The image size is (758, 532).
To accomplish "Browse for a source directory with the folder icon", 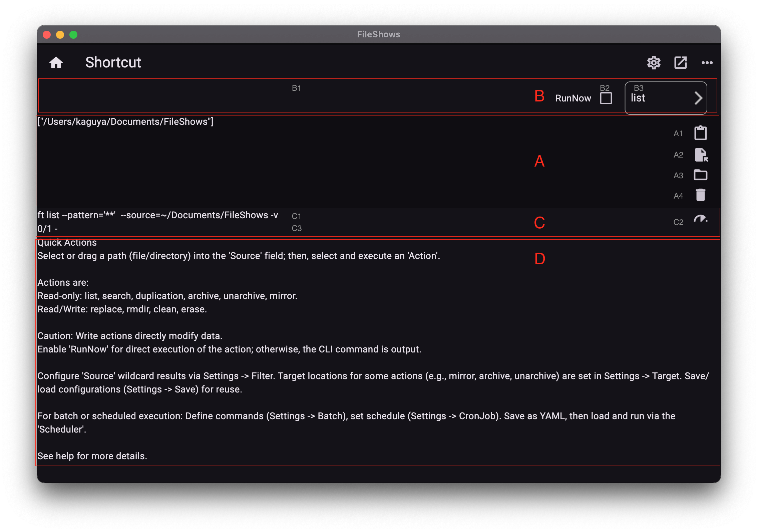I will click(x=700, y=175).
